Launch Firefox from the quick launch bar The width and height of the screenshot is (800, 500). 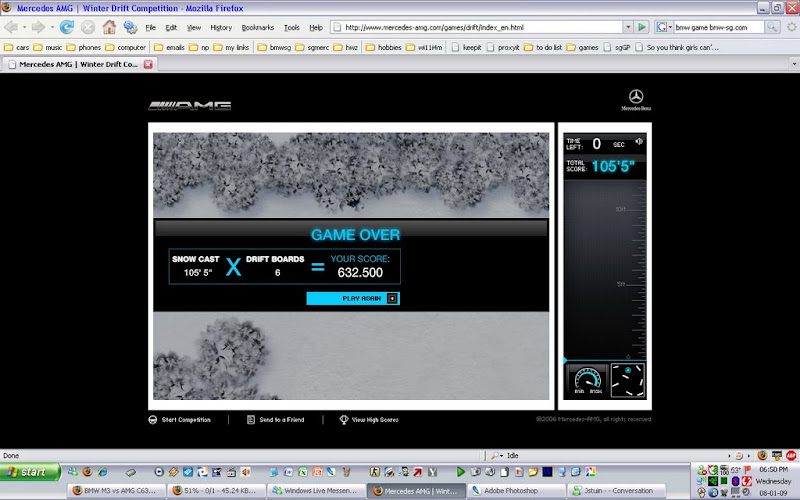click(x=88, y=472)
